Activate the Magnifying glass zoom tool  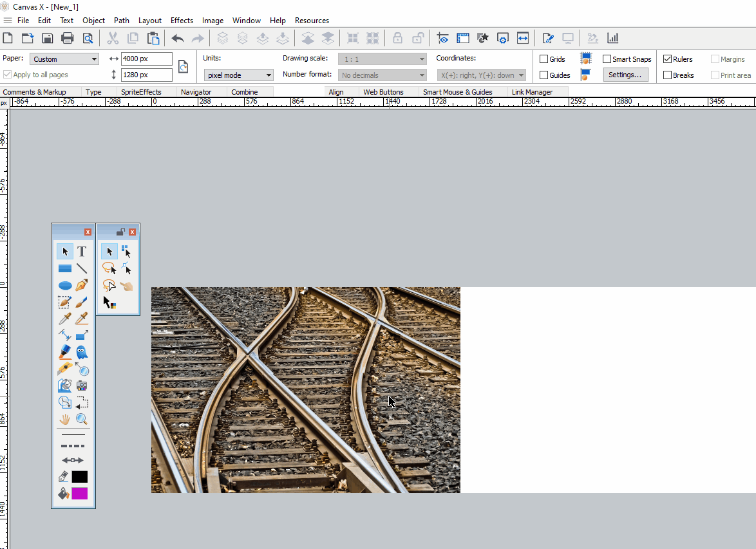(82, 419)
